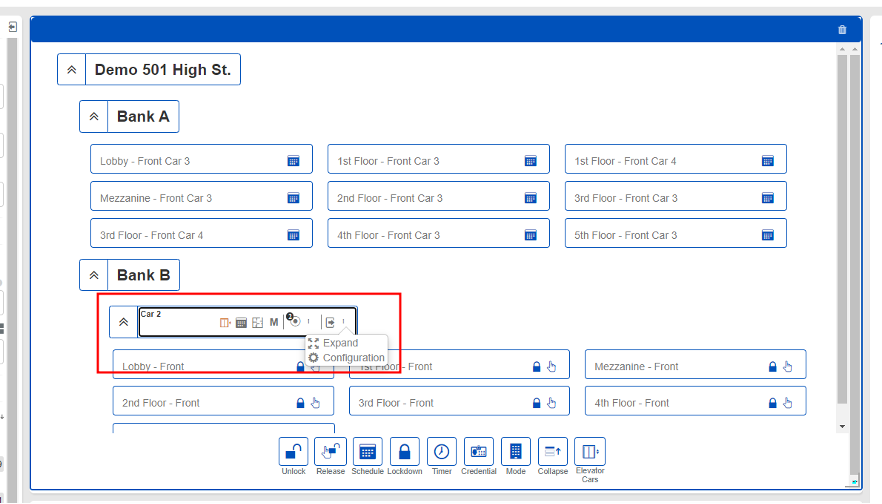
Task: Click the Elevator Cars icon
Action: coord(590,452)
